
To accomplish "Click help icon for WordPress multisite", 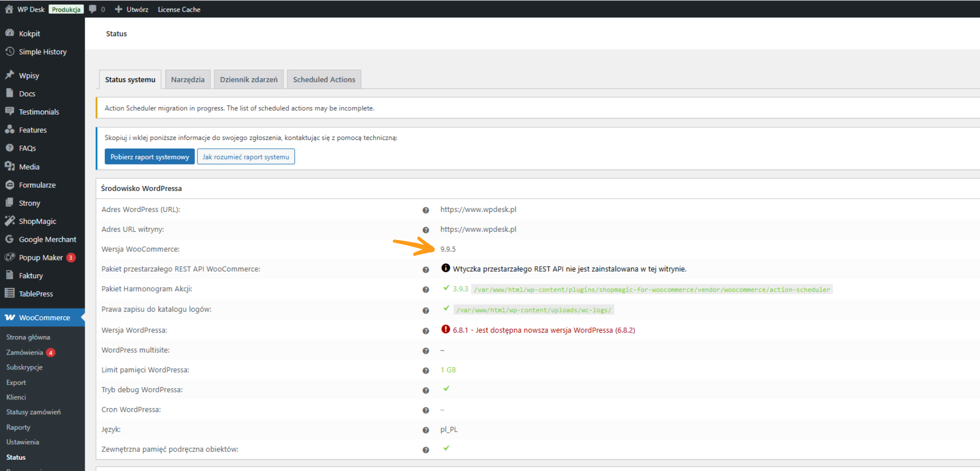I will (426, 351).
